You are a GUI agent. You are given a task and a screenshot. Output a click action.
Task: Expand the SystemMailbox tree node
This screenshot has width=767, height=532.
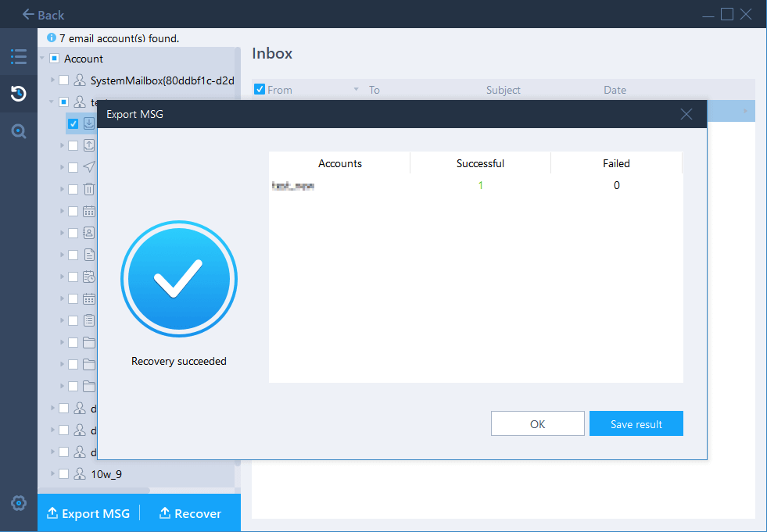pyautogui.click(x=53, y=80)
